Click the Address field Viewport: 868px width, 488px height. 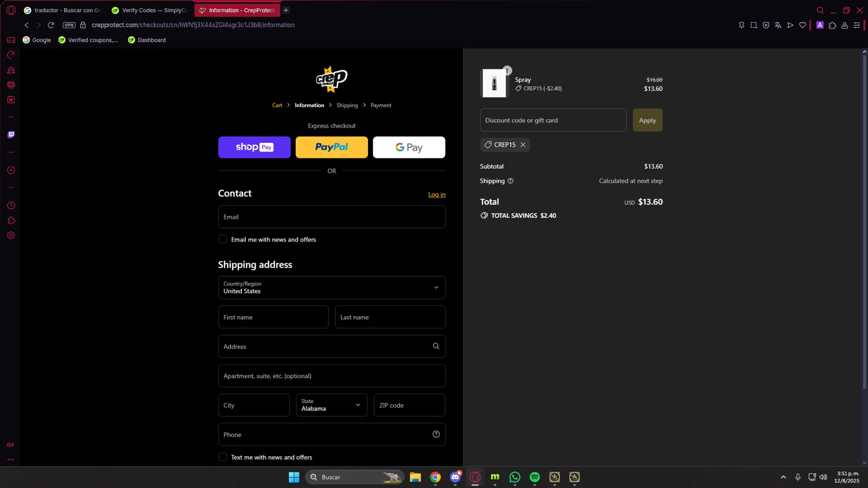coord(332,346)
